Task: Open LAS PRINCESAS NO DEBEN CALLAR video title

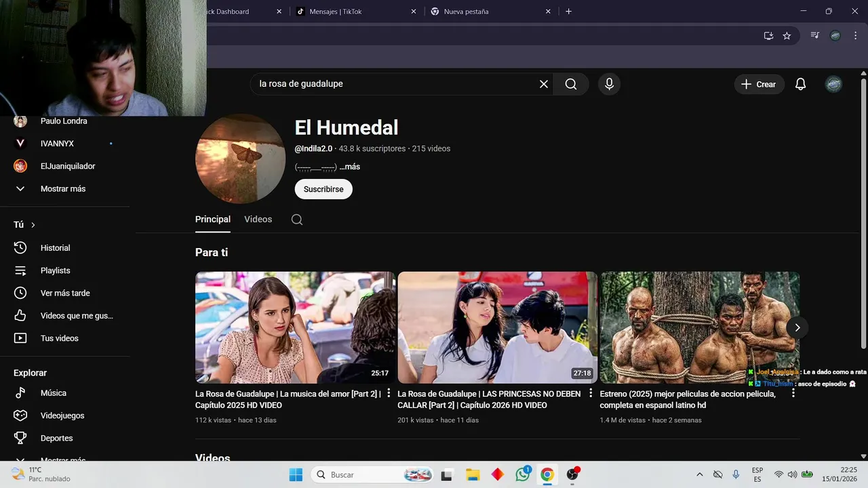Action: (489, 399)
